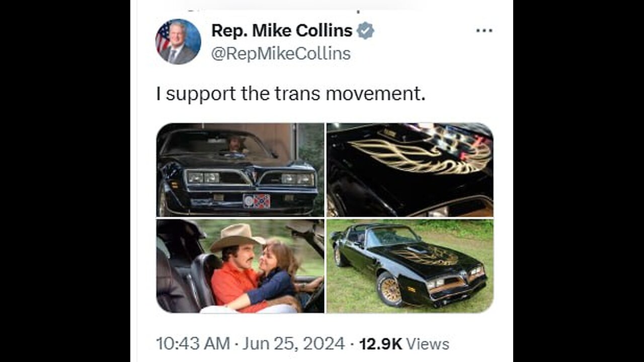The height and width of the screenshot is (362, 644).
Task: Open the @RepMikeCollins handle link
Action: click(281, 54)
